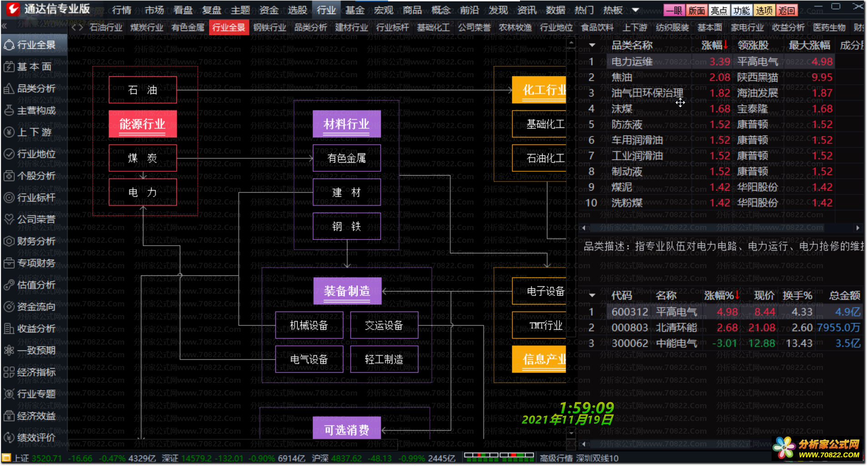
Task: Switch to the 石油行业 tab
Action: pyautogui.click(x=106, y=27)
